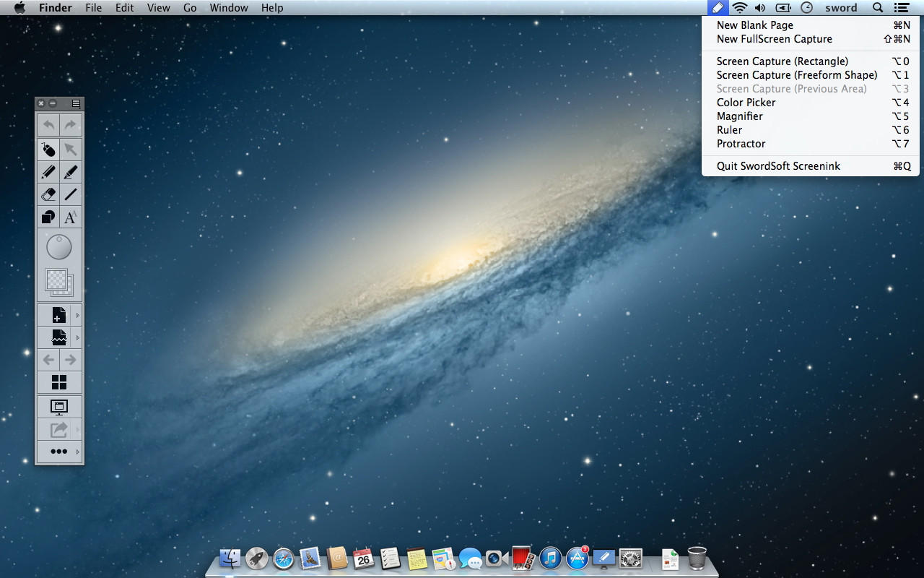Switch to mouse pointer mode
The image size is (924, 578).
[x=48, y=150]
